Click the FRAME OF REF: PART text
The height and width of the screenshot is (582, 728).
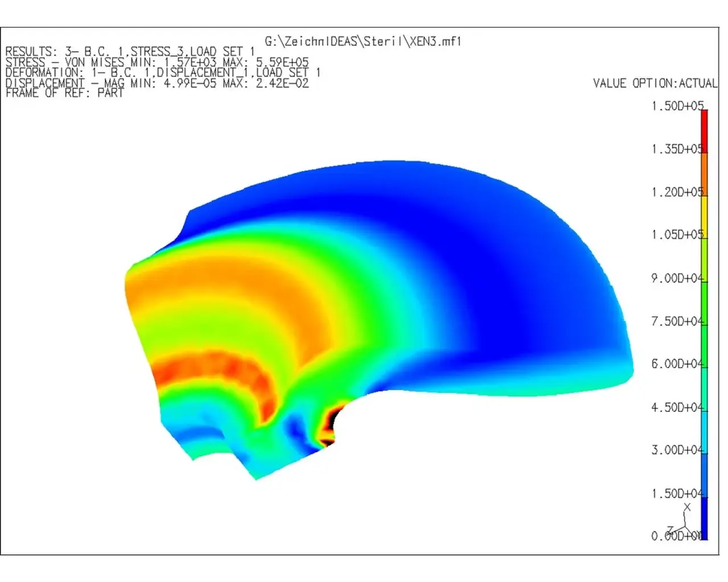(x=64, y=93)
